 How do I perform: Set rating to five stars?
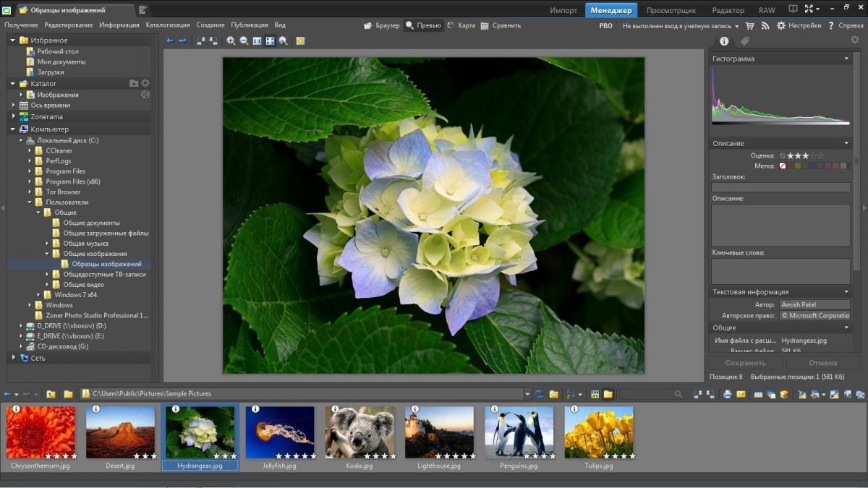point(820,155)
